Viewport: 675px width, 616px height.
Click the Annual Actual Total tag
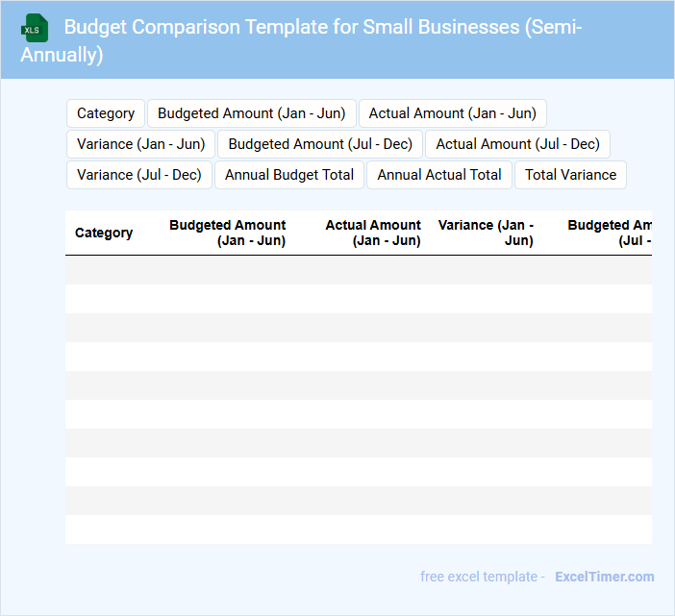tap(439, 175)
